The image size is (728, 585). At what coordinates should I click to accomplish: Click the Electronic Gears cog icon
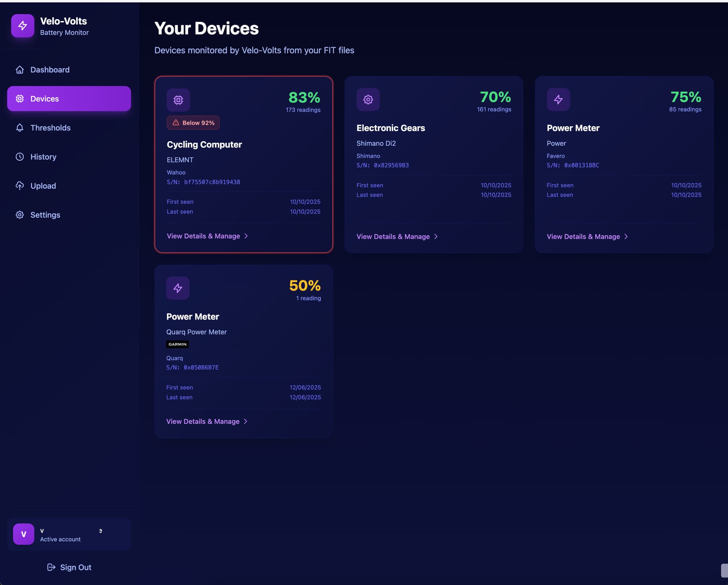(x=368, y=99)
